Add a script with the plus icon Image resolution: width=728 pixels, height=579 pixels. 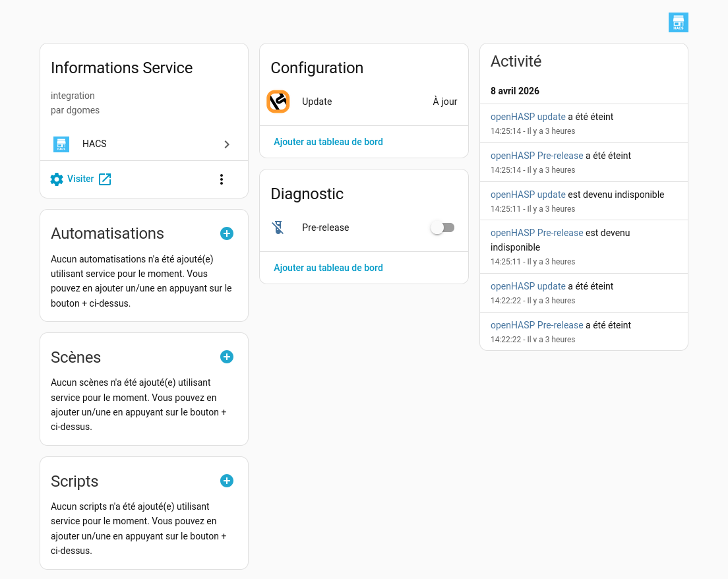tap(227, 481)
